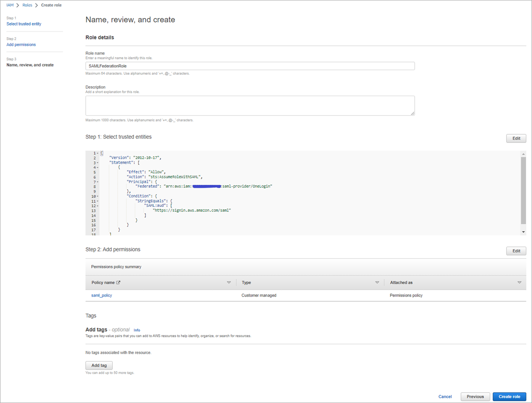Open the IAM breadcrumb link
The image size is (532, 403).
tap(10, 5)
